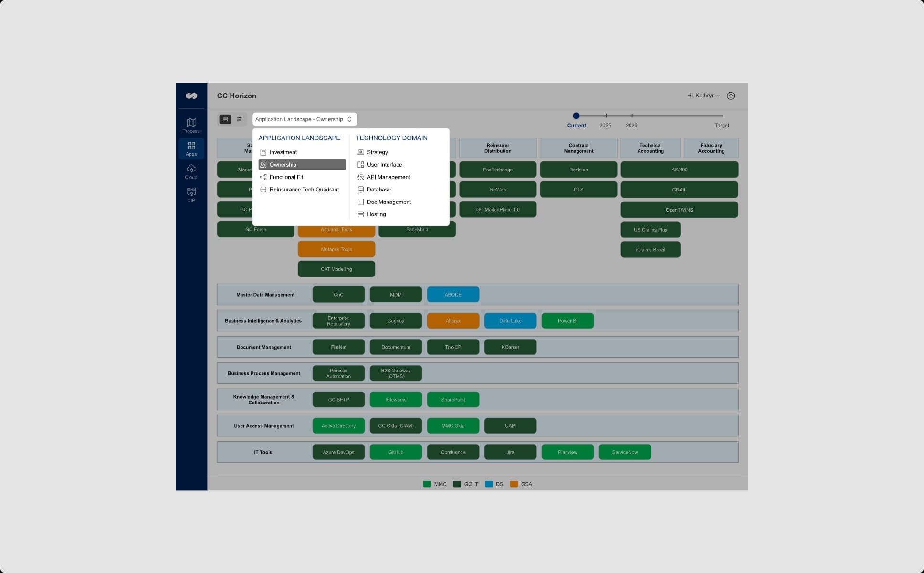Image resolution: width=924 pixels, height=573 pixels.
Task: Open the GitHub card
Action: 396,452
